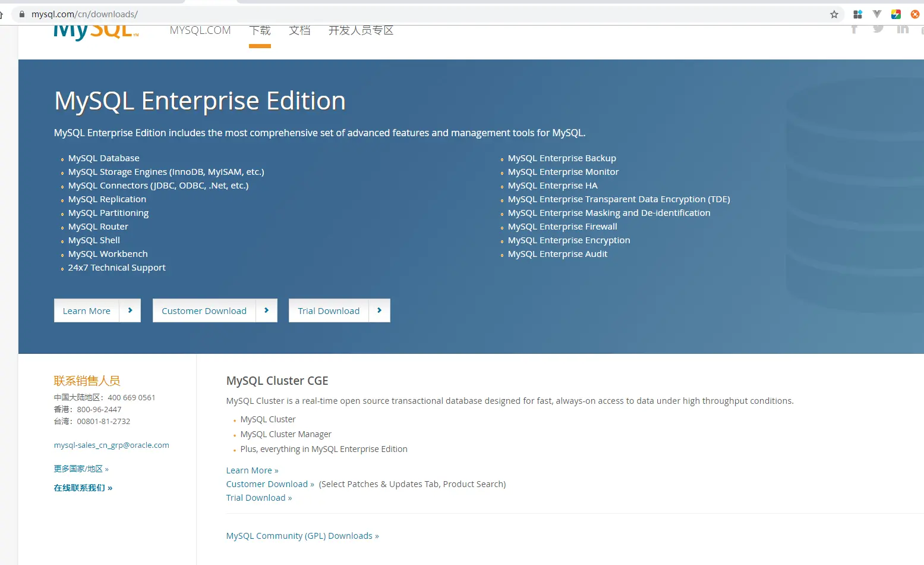Screen dimensions: 924x565
Task: Open MySQL Community (GPL) Downloads link
Action: (302, 536)
